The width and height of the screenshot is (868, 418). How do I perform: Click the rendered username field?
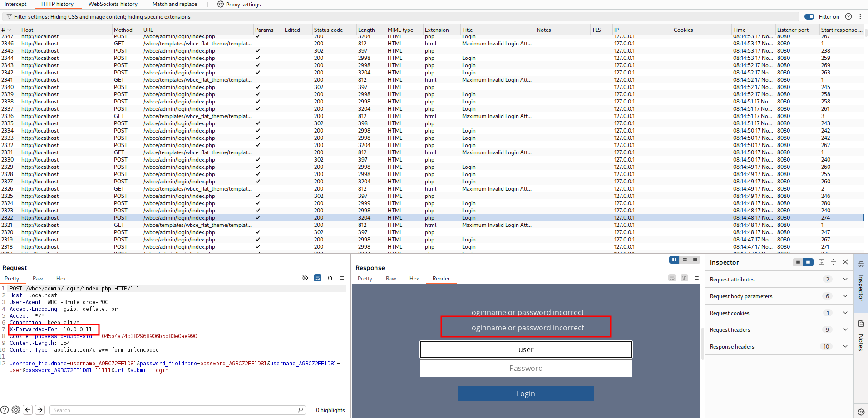tap(526, 349)
